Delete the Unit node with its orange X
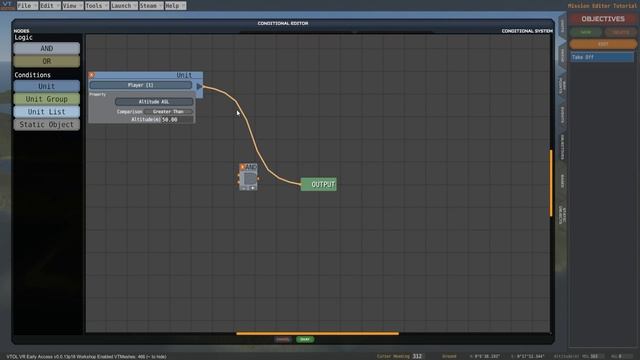This screenshot has height=360, width=640. 91,75
